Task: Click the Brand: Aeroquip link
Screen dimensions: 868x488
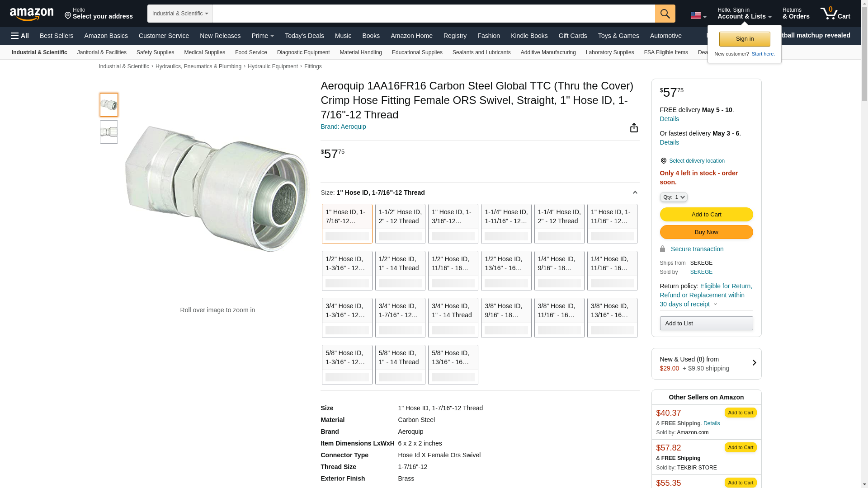Action: (x=343, y=127)
